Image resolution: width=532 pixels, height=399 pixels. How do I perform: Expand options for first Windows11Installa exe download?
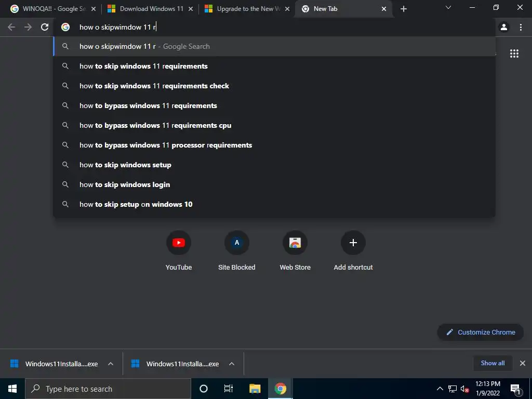coord(111,364)
